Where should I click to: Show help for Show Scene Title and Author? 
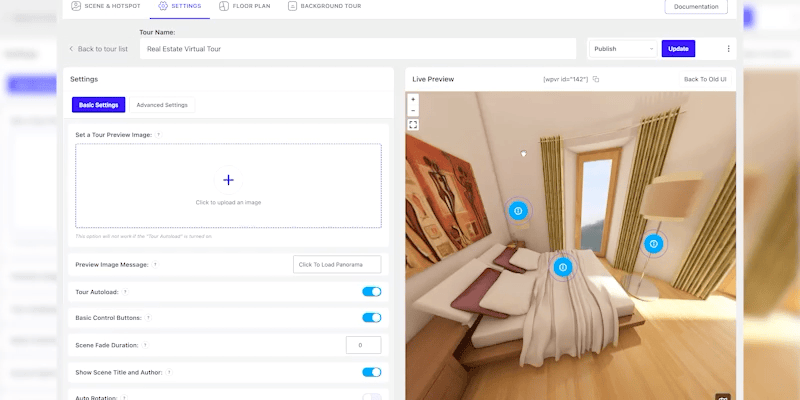coord(169,372)
